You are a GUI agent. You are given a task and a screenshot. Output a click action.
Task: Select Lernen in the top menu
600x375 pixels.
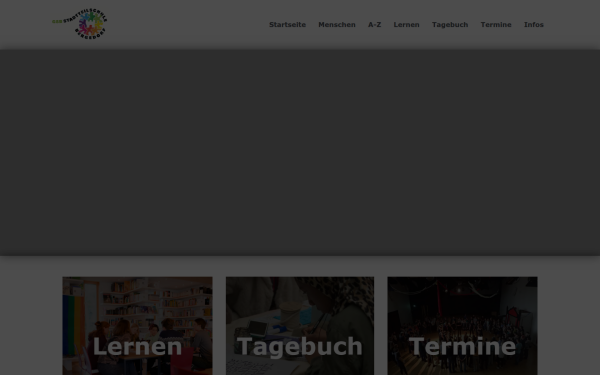[406, 24]
